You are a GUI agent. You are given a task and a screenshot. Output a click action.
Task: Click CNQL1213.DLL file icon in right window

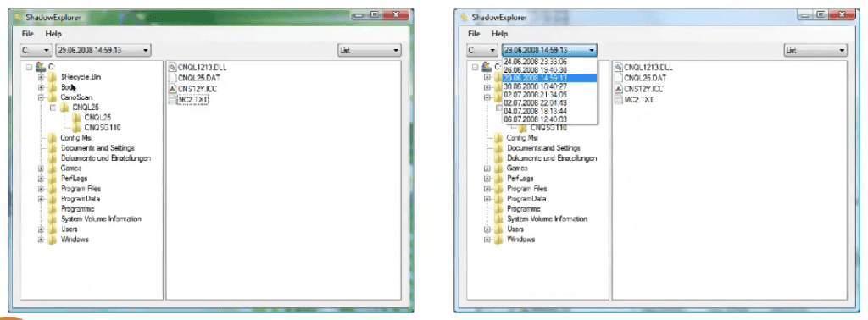619,68
